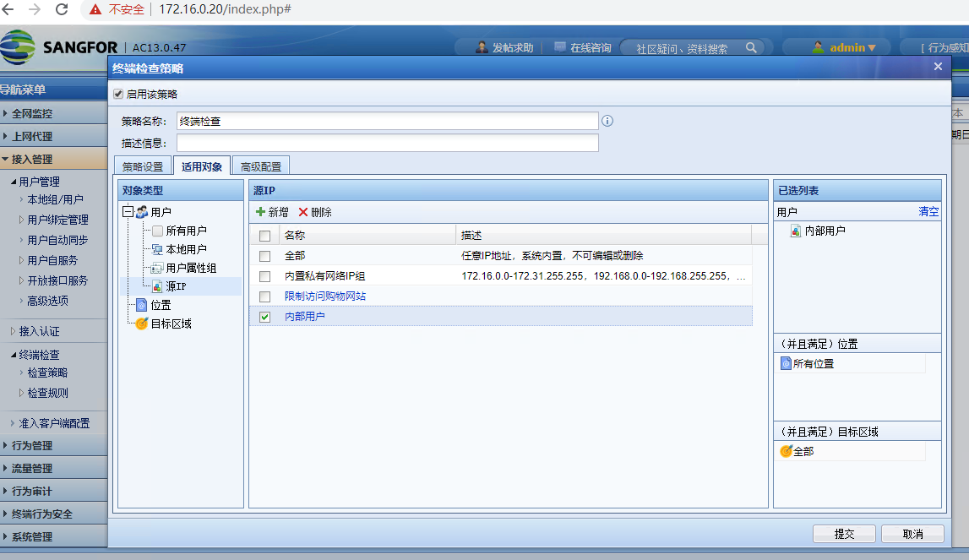Select the 目标区域 target icon in tree

[x=141, y=323]
